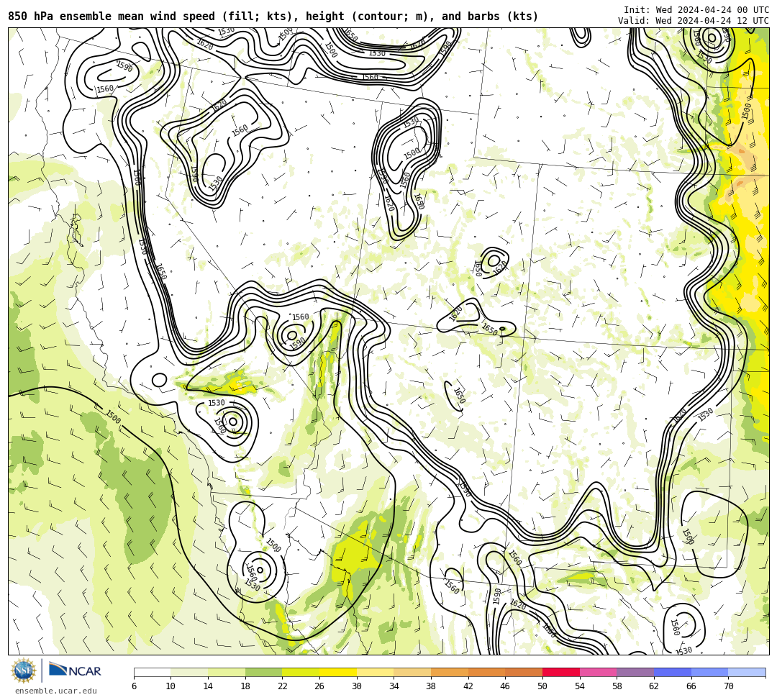This screenshot has width=777, height=700.
Task: Pick the yellow-green 22–26 kts swatch
Action: click(x=301, y=672)
